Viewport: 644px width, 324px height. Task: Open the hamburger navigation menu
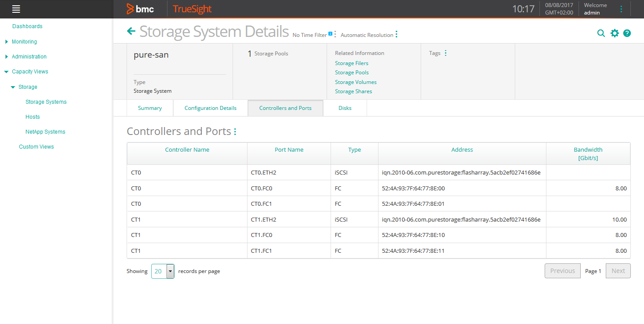[16, 9]
